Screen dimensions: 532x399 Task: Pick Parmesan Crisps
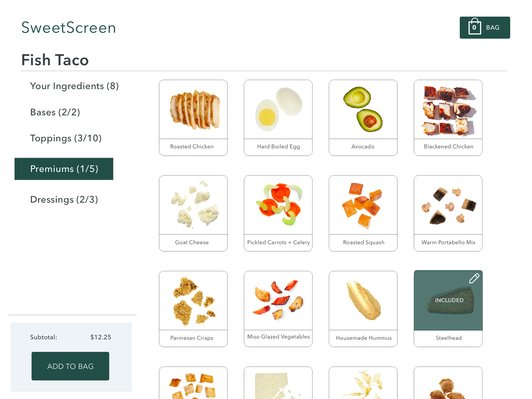click(193, 309)
